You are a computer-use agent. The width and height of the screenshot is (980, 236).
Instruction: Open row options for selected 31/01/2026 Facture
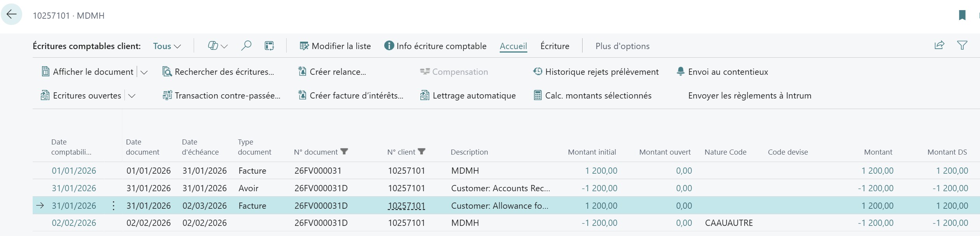click(114, 206)
